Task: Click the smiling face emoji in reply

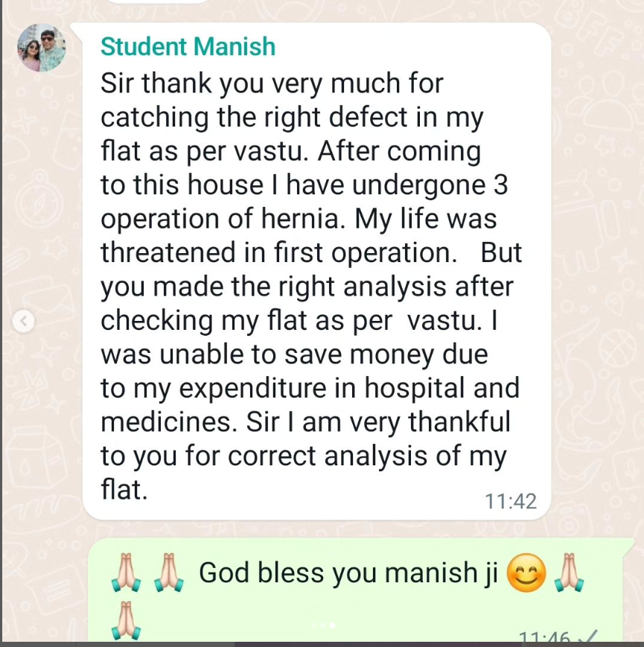Action: [526, 574]
